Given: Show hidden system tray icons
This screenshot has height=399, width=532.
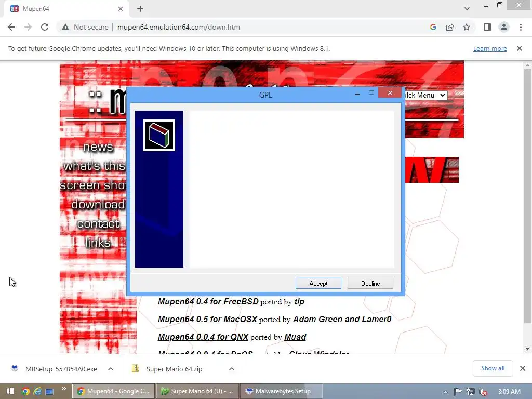Looking at the screenshot, I should (445, 392).
